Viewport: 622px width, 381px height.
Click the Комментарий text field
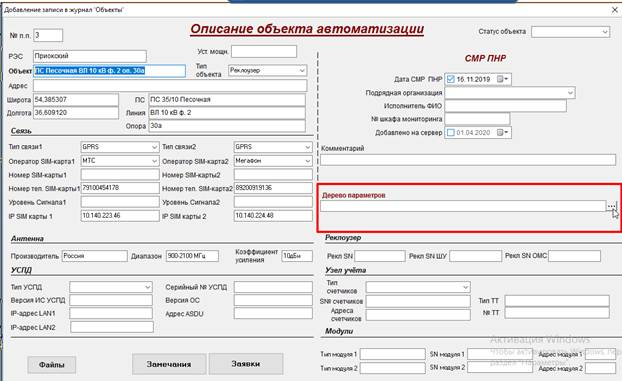(x=468, y=160)
